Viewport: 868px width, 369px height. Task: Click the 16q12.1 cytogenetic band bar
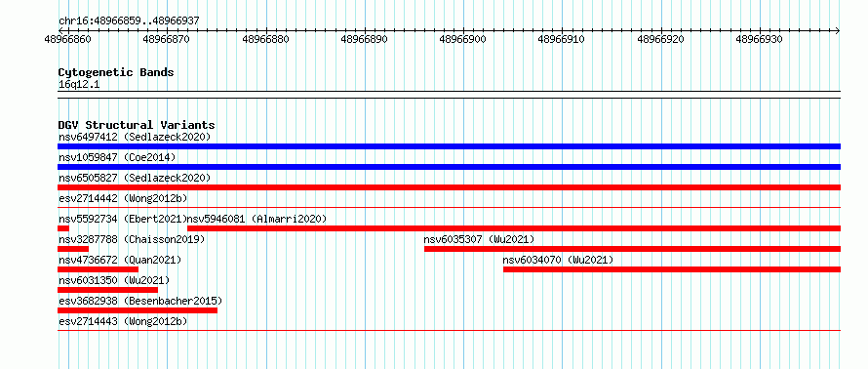coord(449,95)
